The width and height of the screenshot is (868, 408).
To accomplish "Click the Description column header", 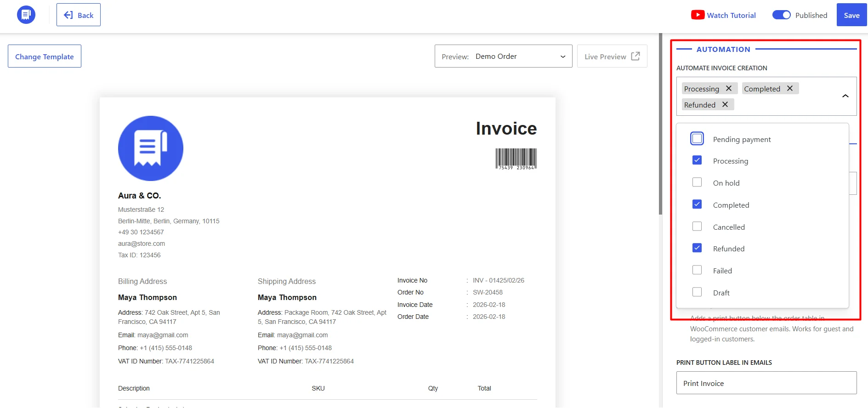I will (134, 388).
